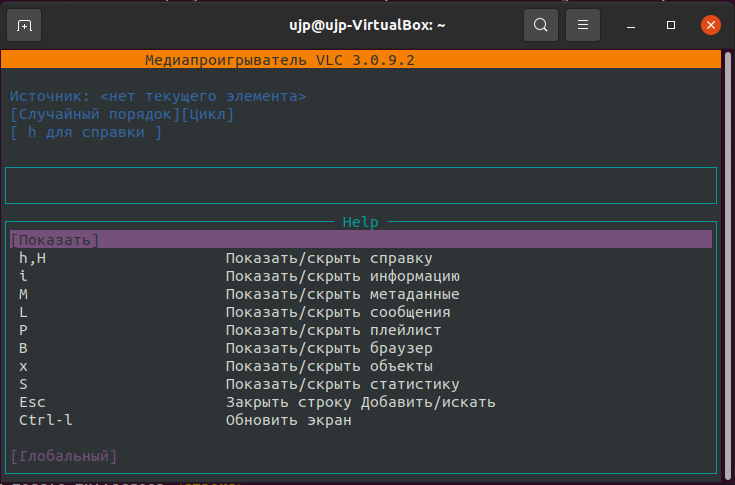Click 'Показать/скрыть плейлист' line
The image size is (735, 485).
334,330
